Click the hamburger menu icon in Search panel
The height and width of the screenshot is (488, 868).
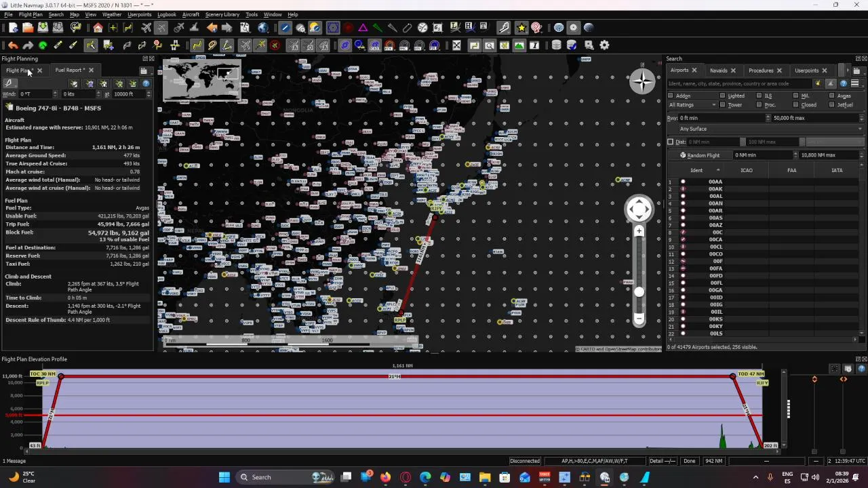point(854,83)
